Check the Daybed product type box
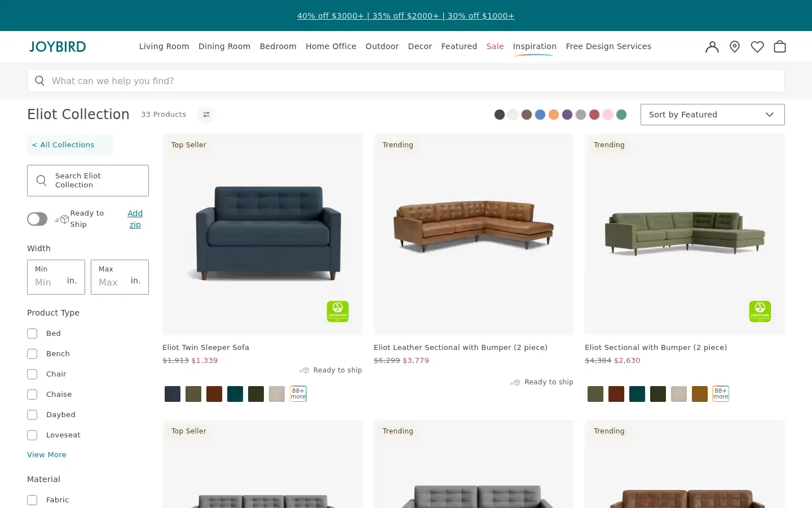 click(x=32, y=415)
